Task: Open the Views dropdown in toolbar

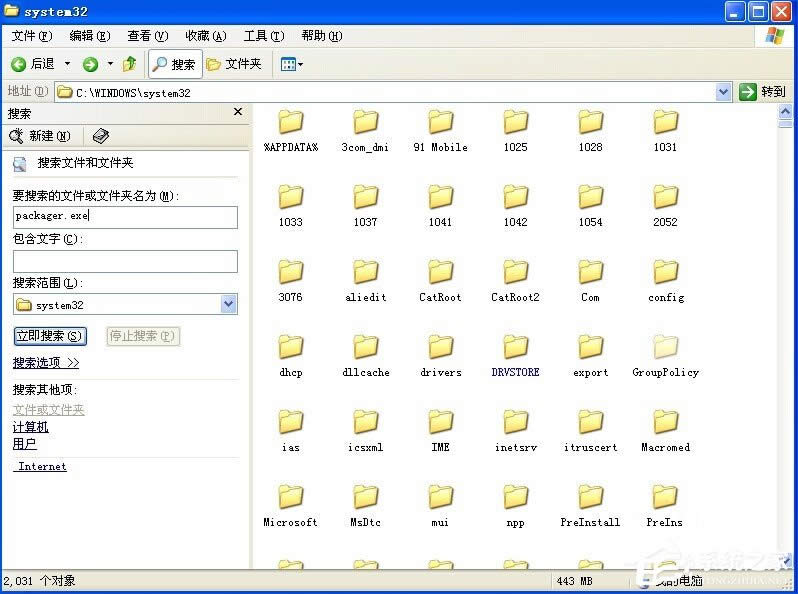Action: point(292,64)
